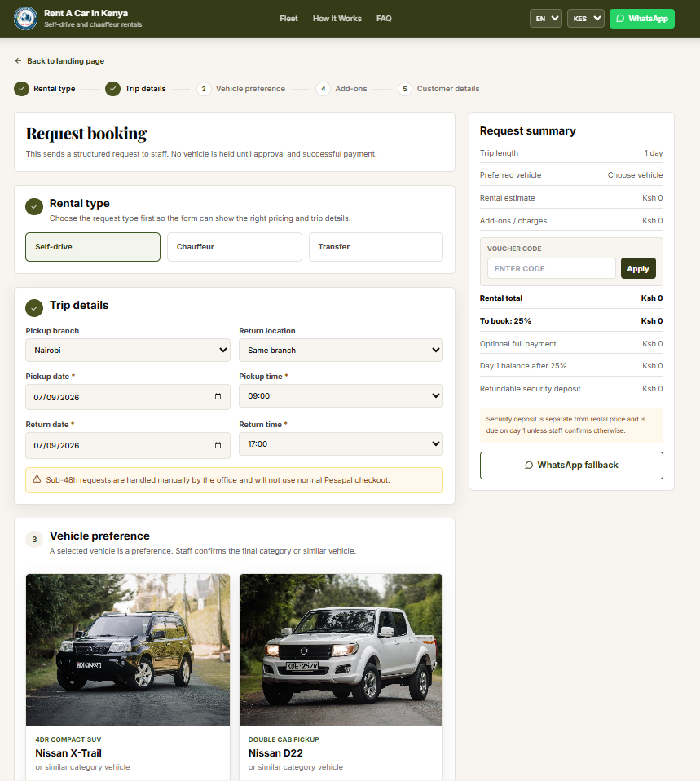
Task: Click the 'Choose vehicle' value in summary
Action: [x=635, y=175]
